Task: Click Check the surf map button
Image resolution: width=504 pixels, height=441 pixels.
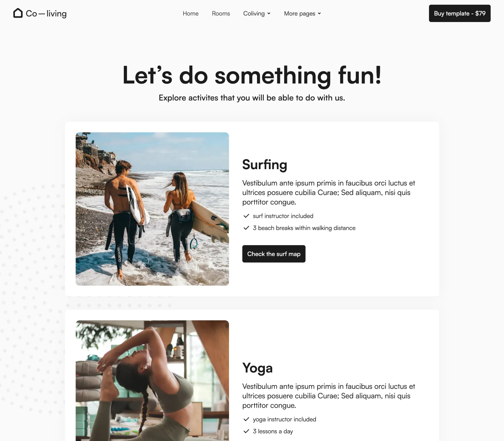Action: point(274,254)
